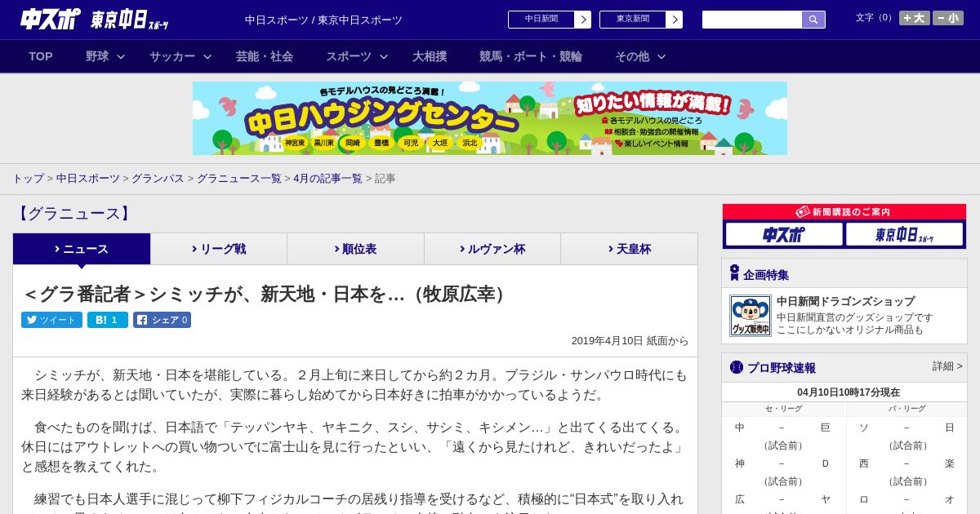This screenshot has height=514, width=980.
Task: Click トップ breadcrumb link
Action: (x=29, y=179)
